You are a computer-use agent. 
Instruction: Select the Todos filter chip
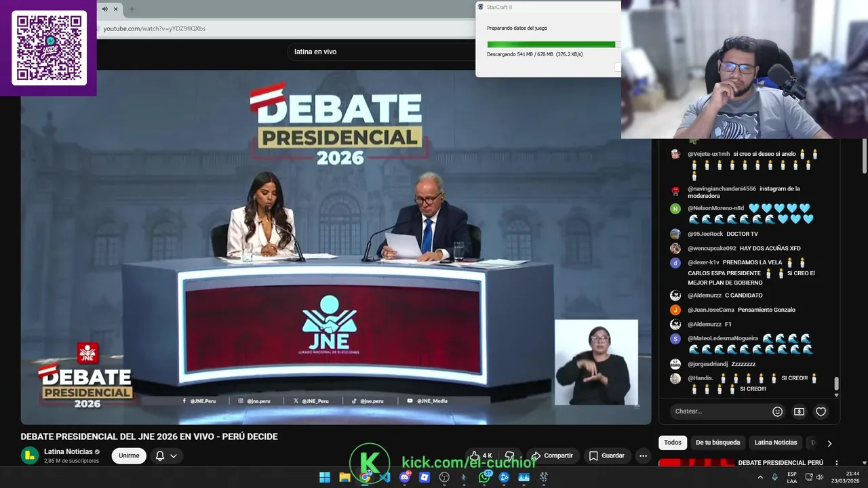(x=673, y=443)
